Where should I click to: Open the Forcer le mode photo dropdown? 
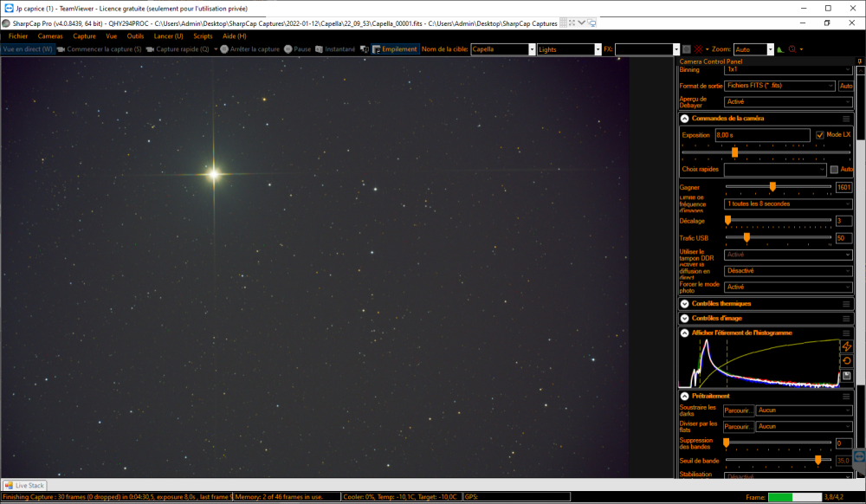788,287
